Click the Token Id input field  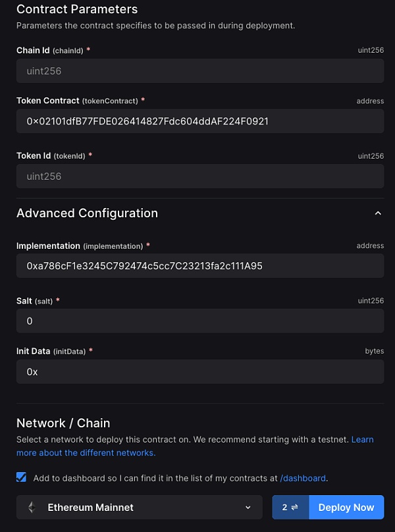click(x=200, y=176)
